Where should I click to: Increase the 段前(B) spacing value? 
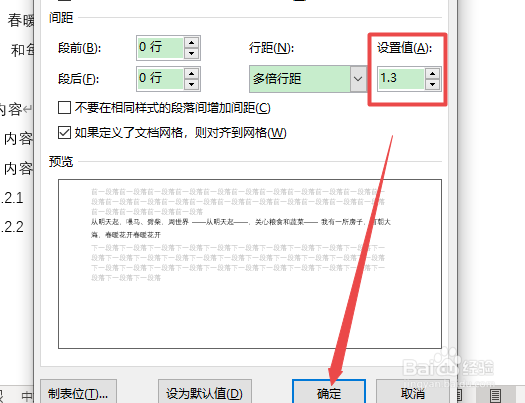pos(192,43)
